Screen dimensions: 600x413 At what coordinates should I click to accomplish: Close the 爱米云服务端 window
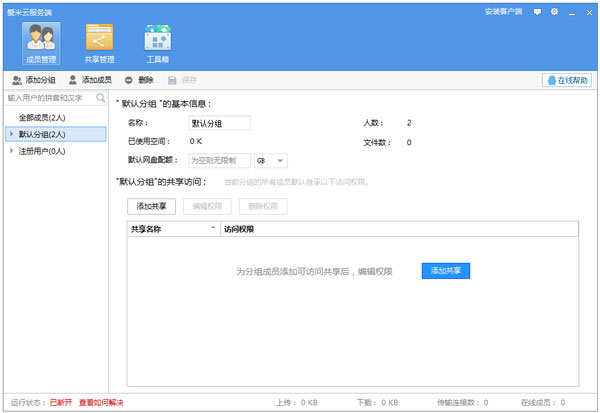(x=589, y=13)
